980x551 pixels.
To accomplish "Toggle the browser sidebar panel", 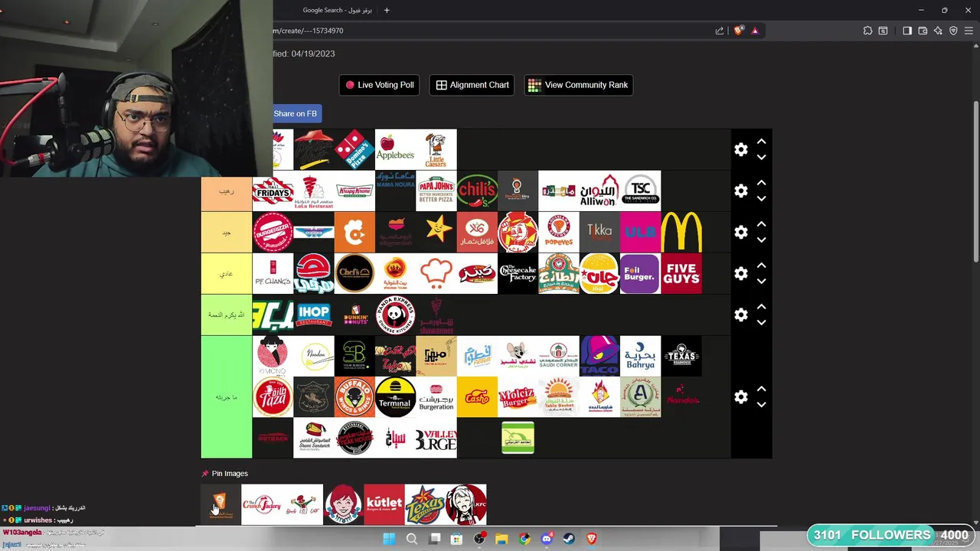I will click(907, 31).
